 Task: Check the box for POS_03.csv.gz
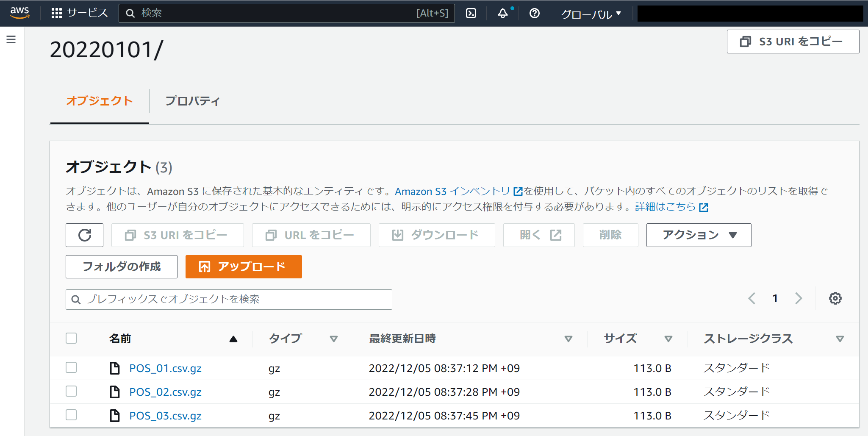tap(71, 415)
